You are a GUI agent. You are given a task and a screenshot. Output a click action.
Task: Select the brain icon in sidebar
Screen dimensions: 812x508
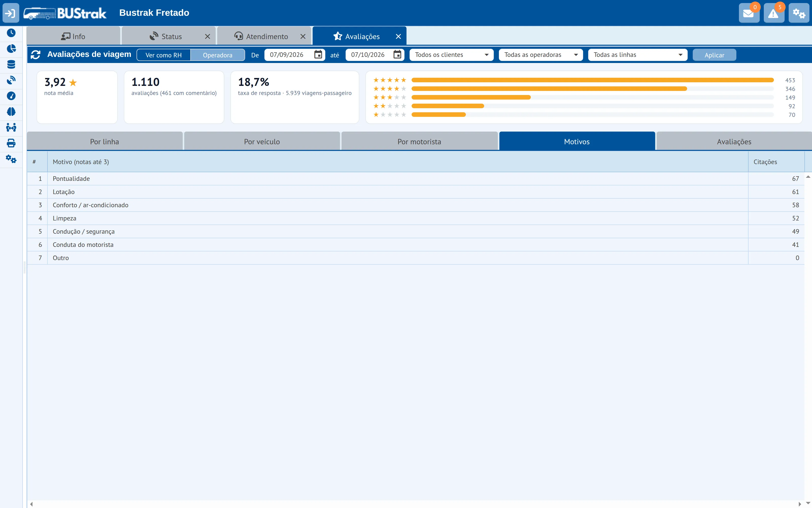11,112
